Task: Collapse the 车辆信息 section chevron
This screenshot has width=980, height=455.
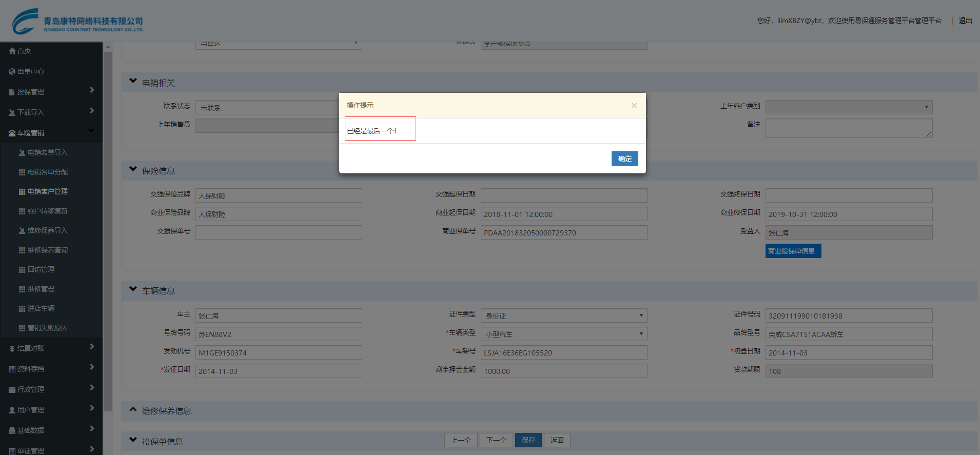Action: click(133, 289)
